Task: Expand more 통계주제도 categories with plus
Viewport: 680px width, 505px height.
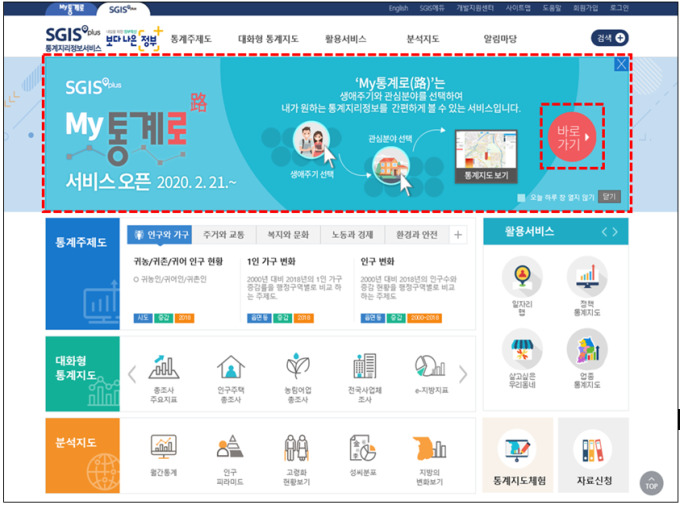Action: tap(458, 235)
